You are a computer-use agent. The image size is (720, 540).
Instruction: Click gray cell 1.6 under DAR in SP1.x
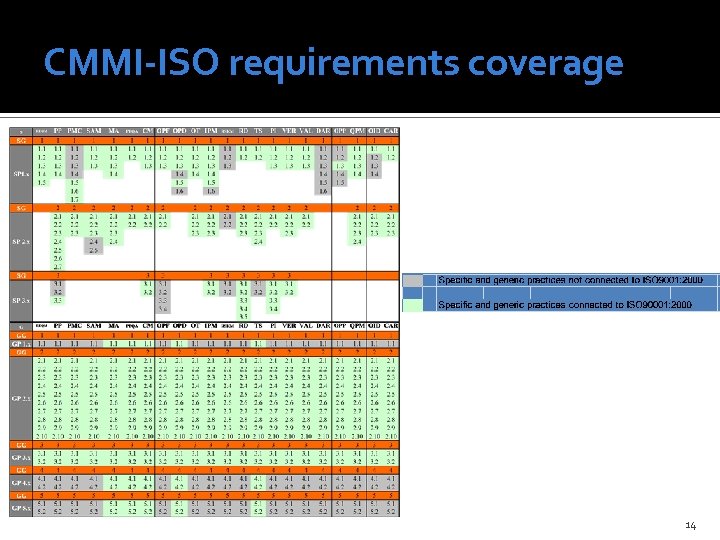point(323,191)
